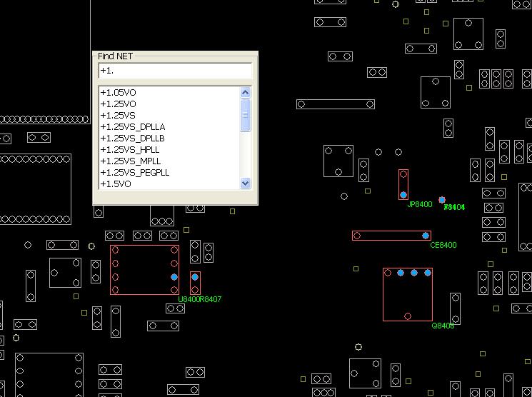The height and width of the screenshot is (397, 532).
Task: Click highlighted blue pad of R8407
Action: pos(195,277)
